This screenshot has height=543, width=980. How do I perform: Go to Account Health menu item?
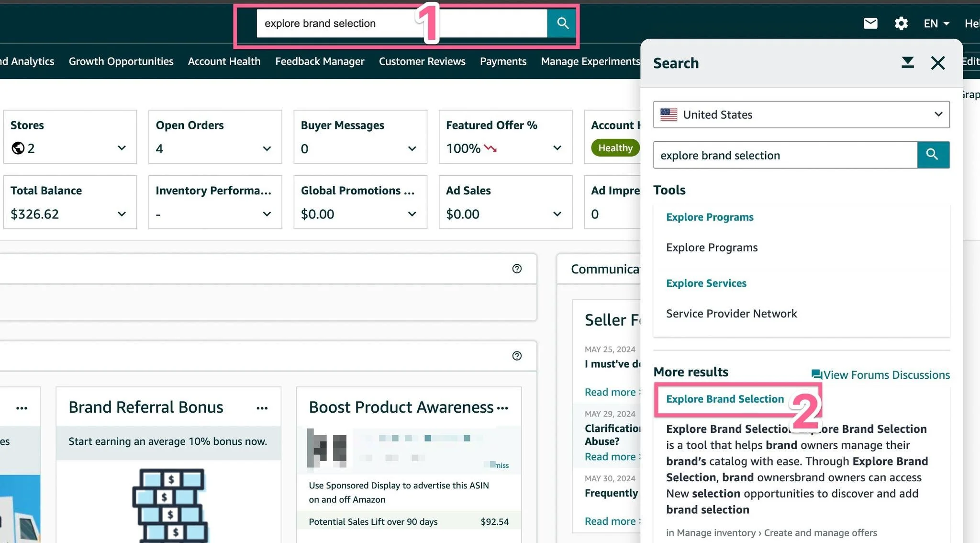(224, 61)
